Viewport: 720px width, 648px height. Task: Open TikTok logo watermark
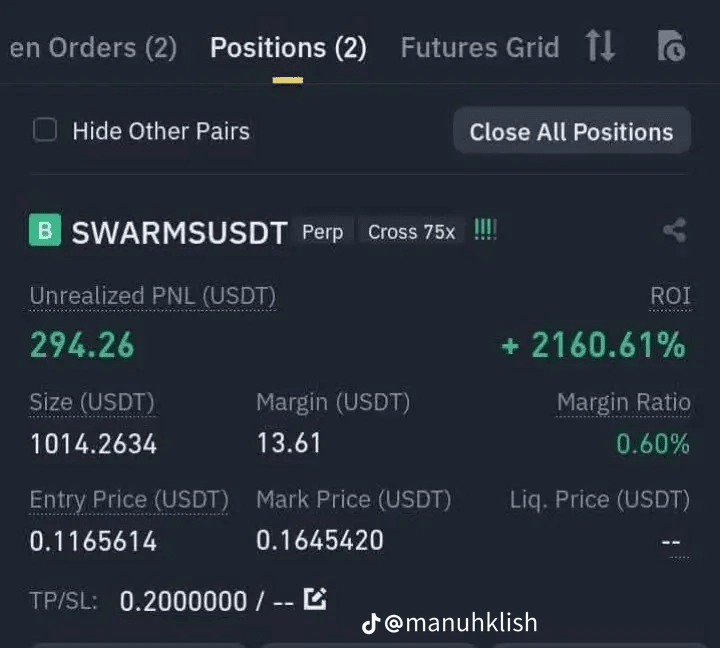point(371,623)
